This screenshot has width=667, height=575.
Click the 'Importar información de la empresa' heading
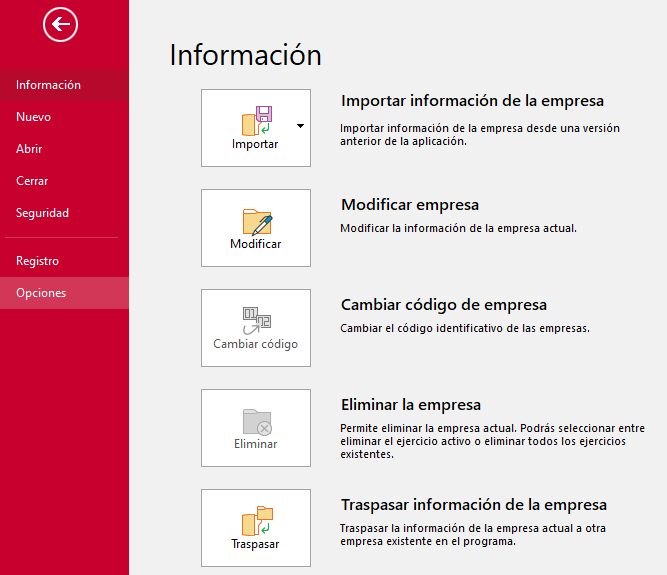tap(472, 101)
